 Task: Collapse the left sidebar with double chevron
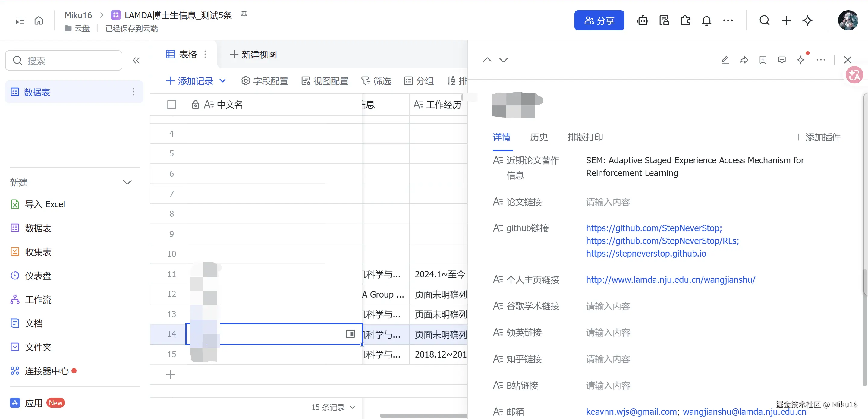point(136,61)
